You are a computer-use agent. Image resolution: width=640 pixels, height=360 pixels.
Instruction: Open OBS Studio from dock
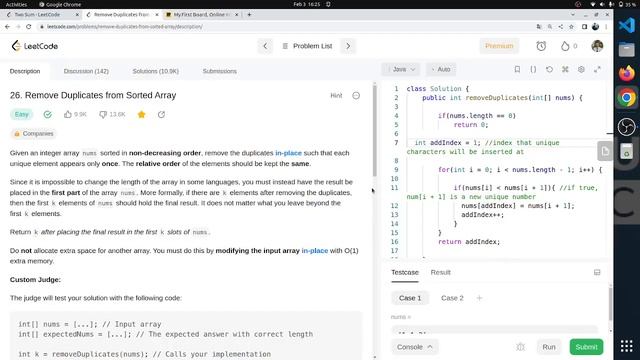tap(627, 127)
